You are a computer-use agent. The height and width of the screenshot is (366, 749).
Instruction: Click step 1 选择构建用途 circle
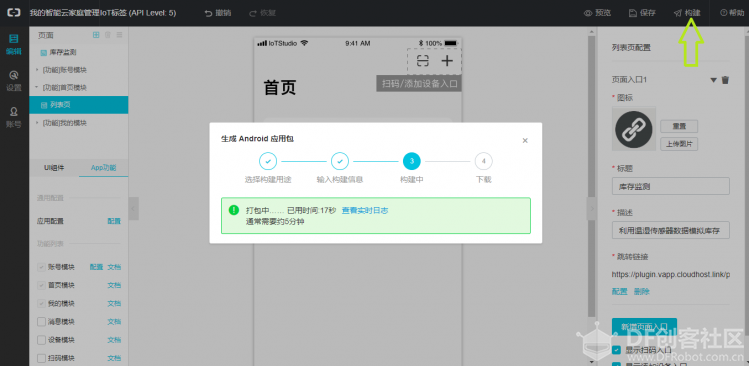click(x=268, y=161)
